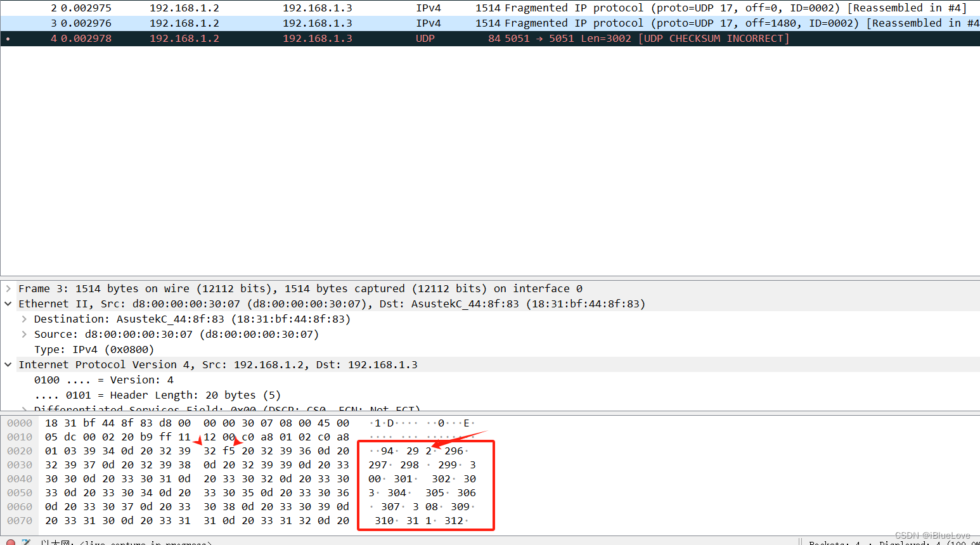
Task: Expand the Destination AsustekC_44:8f:83 field
Action: [x=23, y=319]
